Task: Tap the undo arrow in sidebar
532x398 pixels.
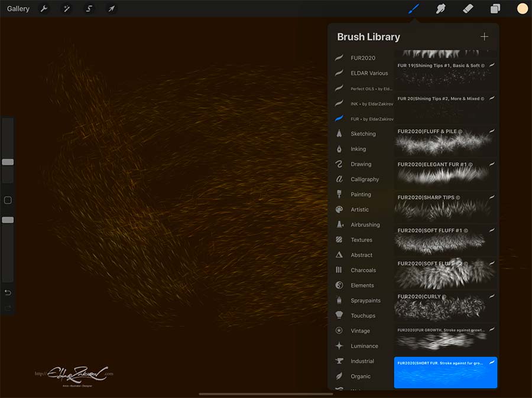Action: [x=8, y=292]
